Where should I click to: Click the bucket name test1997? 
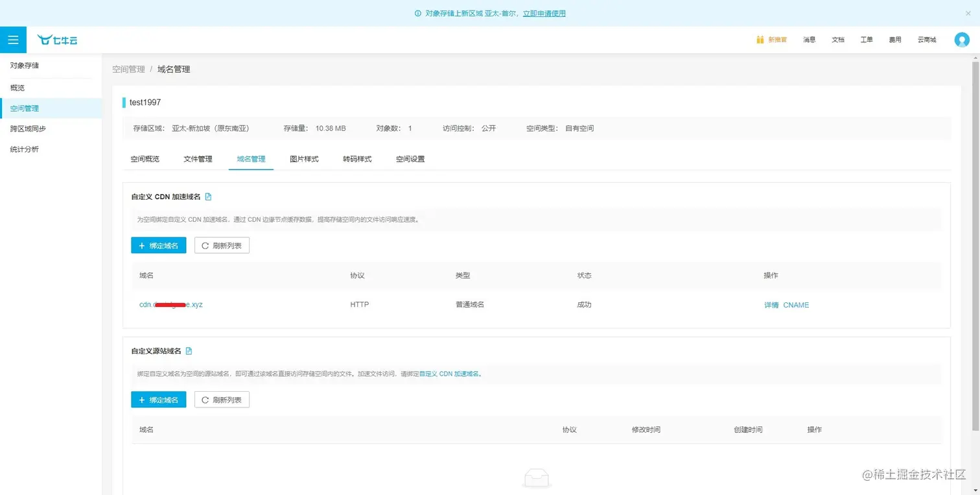145,103
